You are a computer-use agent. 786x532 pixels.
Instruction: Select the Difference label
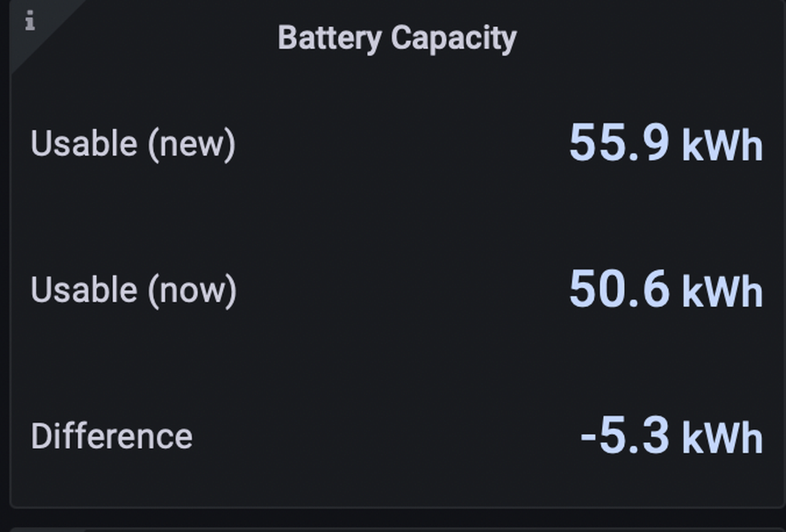112,436
